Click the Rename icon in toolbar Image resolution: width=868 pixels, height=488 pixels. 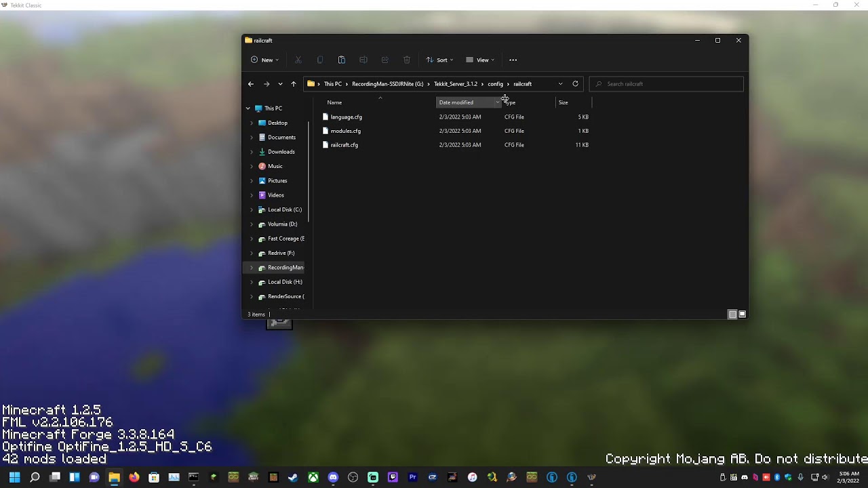point(363,60)
